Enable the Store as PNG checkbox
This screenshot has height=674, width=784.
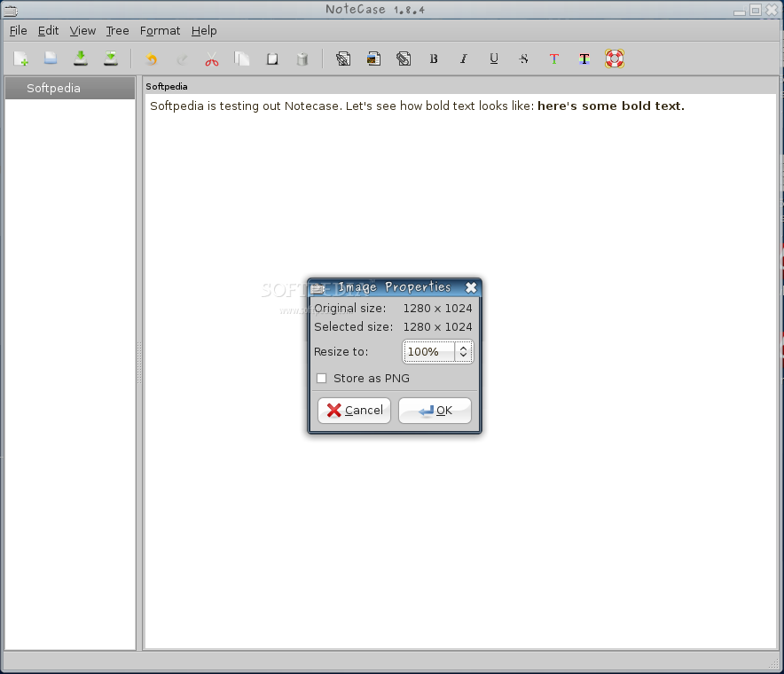click(322, 378)
